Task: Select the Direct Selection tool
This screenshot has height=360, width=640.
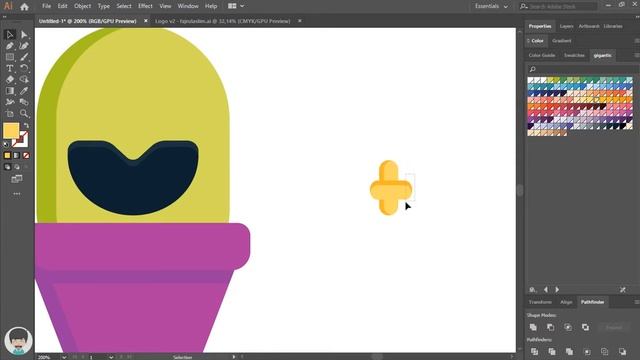Action: click(x=24, y=35)
